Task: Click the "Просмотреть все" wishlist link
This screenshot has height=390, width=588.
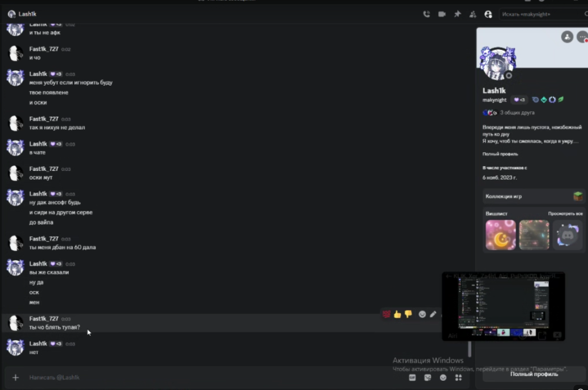Action: (x=565, y=214)
